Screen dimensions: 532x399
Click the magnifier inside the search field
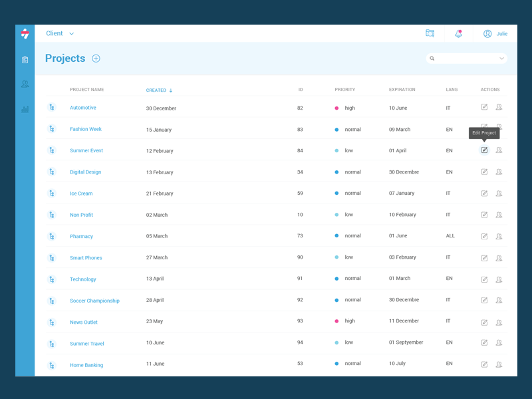coord(432,59)
